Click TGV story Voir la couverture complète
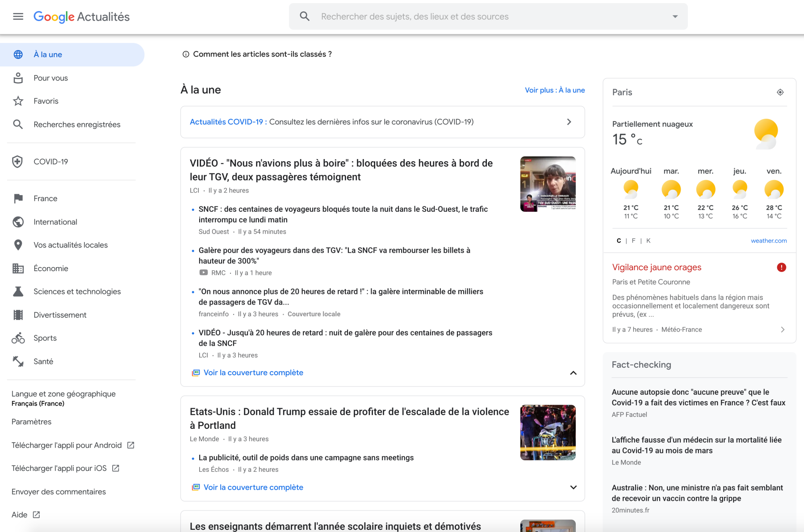The height and width of the screenshot is (532, 804). click(x=253, y=373)
